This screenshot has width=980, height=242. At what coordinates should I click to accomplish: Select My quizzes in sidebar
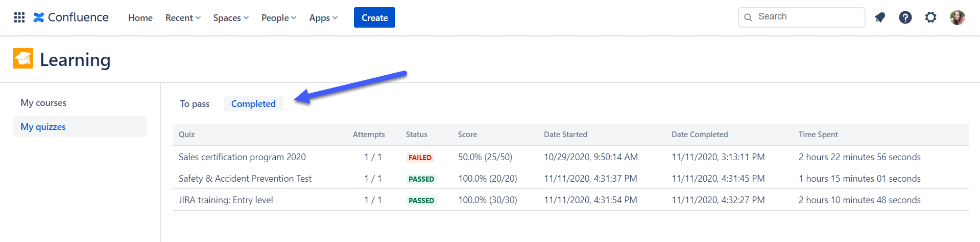[80, 126]
